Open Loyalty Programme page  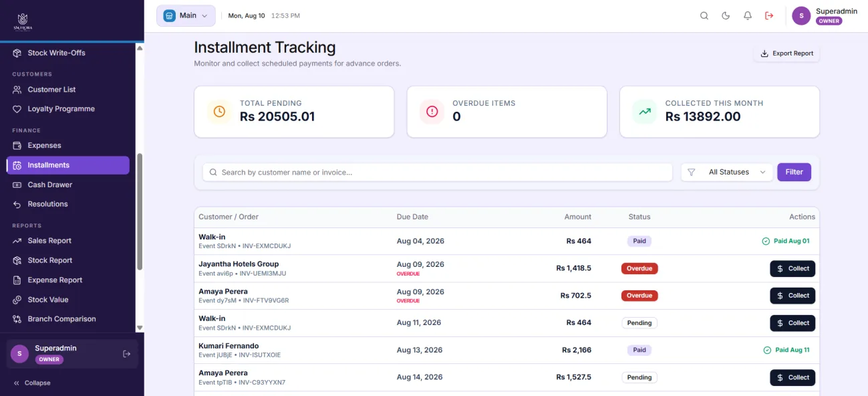(x=67, y=109)
